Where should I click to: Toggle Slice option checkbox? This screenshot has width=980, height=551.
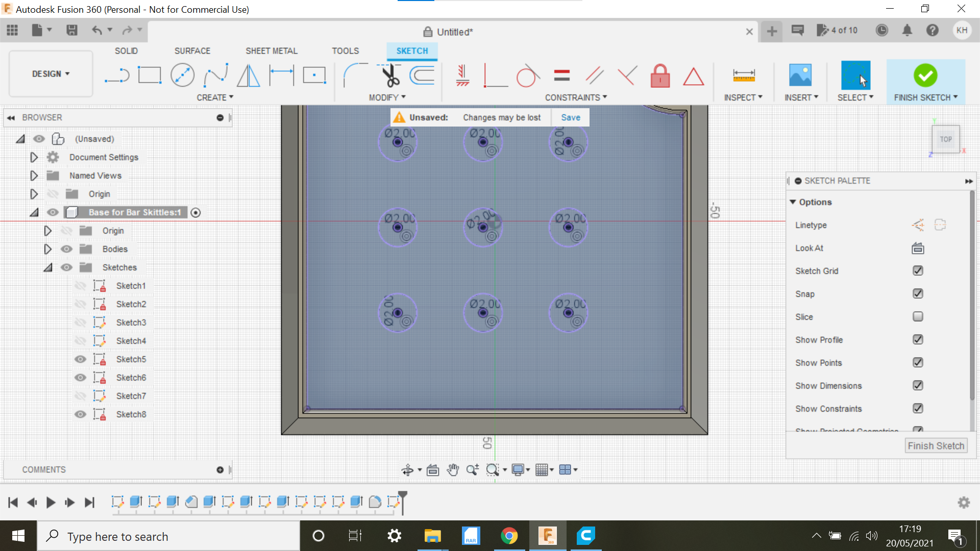tap(918, 316)
